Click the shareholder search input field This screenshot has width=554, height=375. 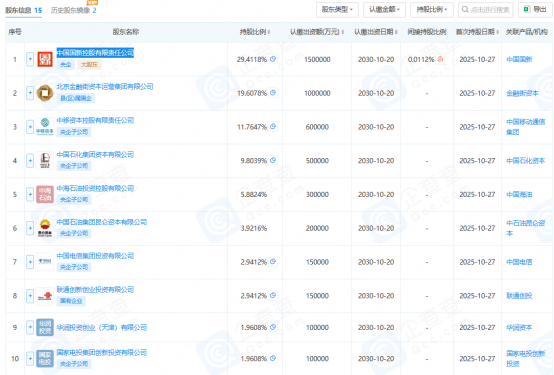(485, 10)
